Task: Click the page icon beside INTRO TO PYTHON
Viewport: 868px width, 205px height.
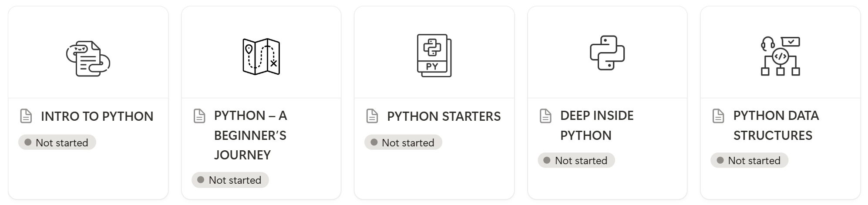Action: (26, 116)
